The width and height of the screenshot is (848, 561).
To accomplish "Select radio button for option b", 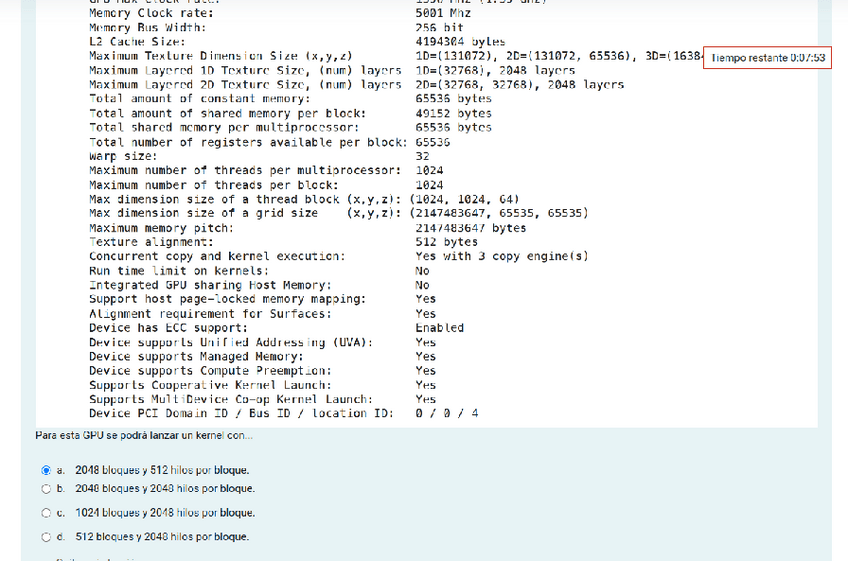I will [x=46, y=489].
